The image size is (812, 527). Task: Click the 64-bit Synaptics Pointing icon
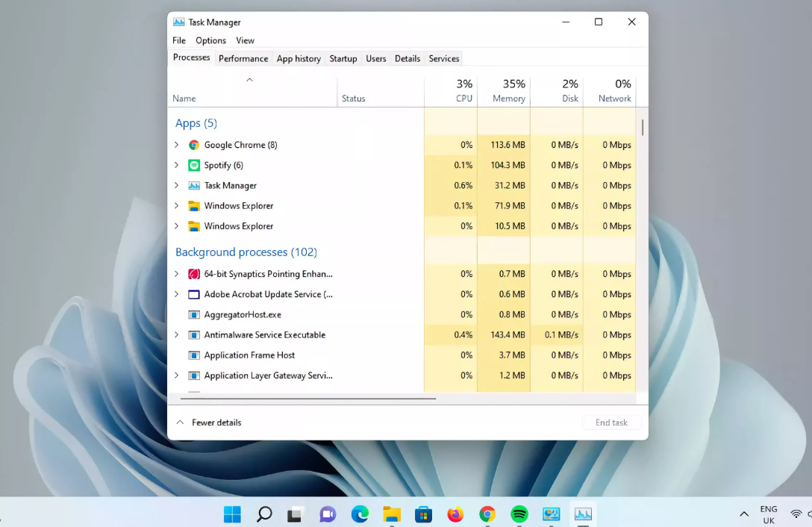point(194,274)
